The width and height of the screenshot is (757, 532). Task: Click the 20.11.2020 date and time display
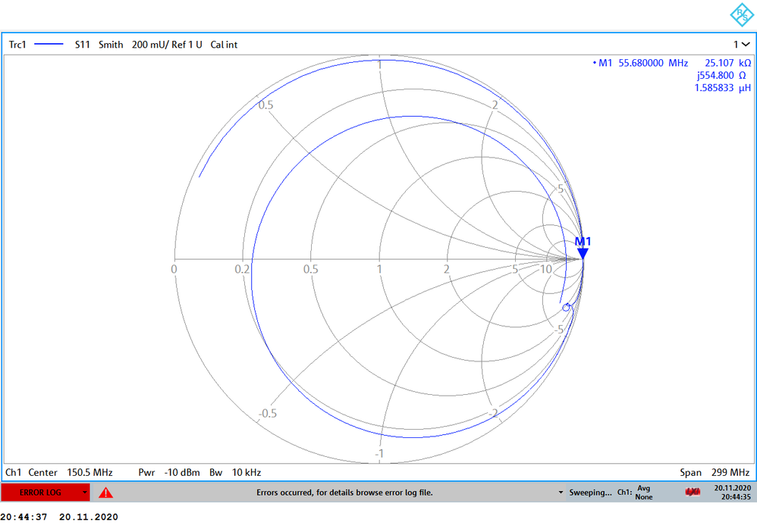coord(733,493)
